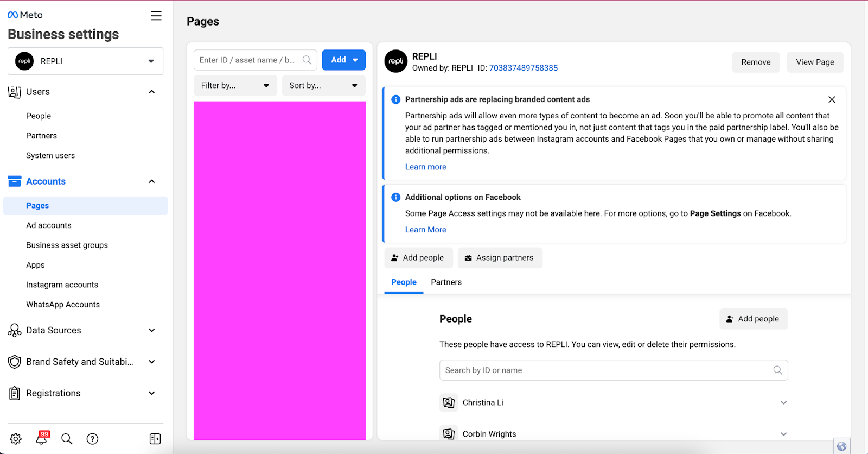Expand Corbin Wrights' permissions row
868x454 pixels.
click(783, 434)
